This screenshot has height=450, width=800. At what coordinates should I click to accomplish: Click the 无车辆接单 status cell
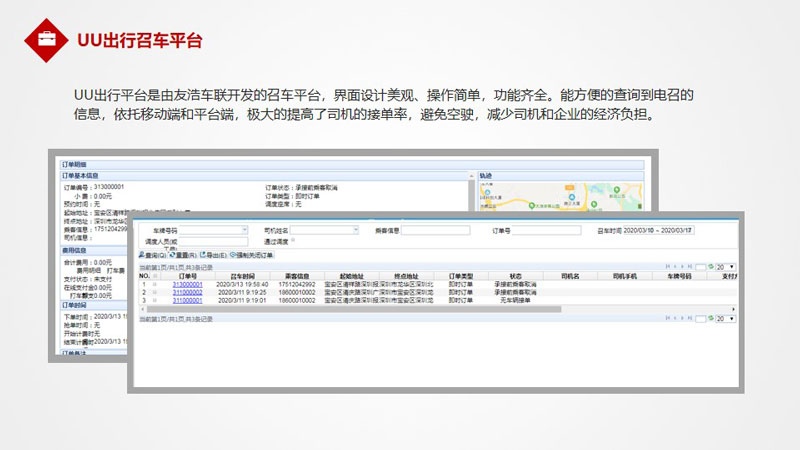[x=515, y=301]
